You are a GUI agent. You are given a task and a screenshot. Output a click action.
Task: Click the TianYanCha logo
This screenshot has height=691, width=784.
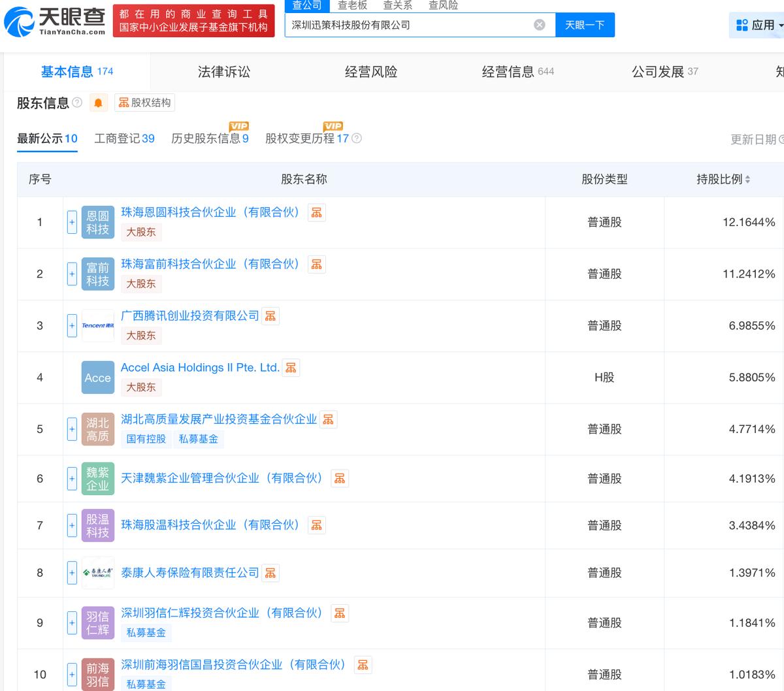(x=55, y=22)
